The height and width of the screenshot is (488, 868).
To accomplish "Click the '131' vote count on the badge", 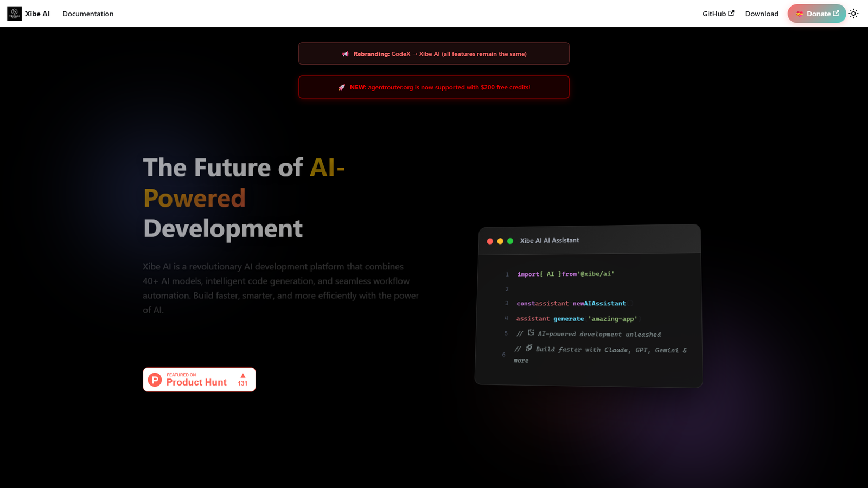I will [x=242, y=383].
